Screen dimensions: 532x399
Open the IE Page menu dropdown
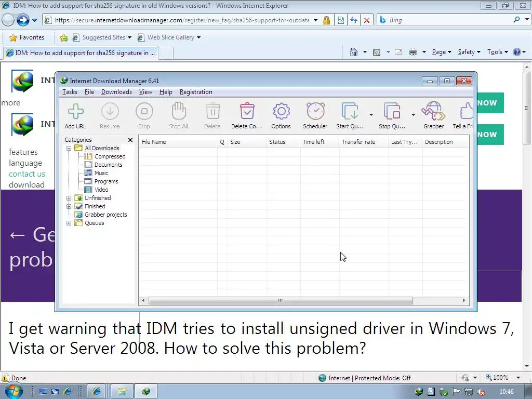point(442,52)
